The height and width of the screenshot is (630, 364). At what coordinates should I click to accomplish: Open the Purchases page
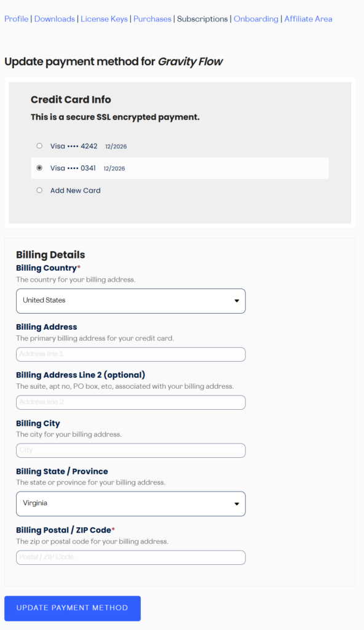[152, 19]
